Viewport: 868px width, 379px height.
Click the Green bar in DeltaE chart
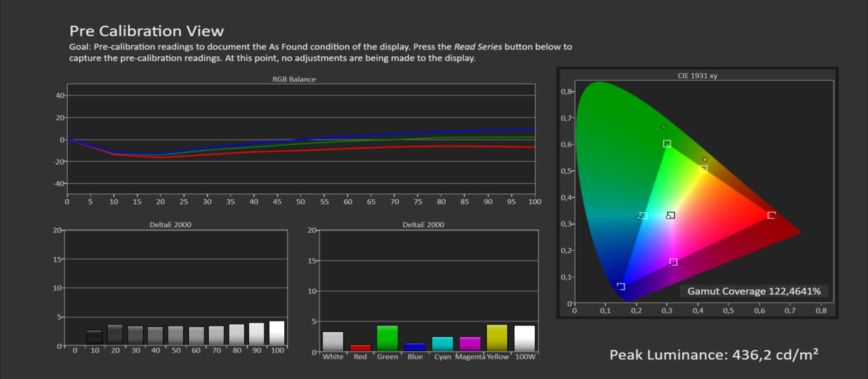tap(387, 338)
